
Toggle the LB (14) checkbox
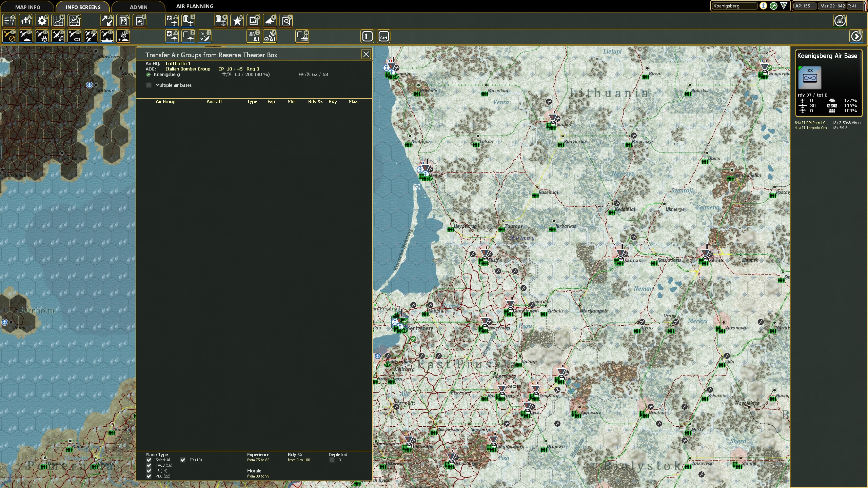pyautogui.click(x=149, y=471)
